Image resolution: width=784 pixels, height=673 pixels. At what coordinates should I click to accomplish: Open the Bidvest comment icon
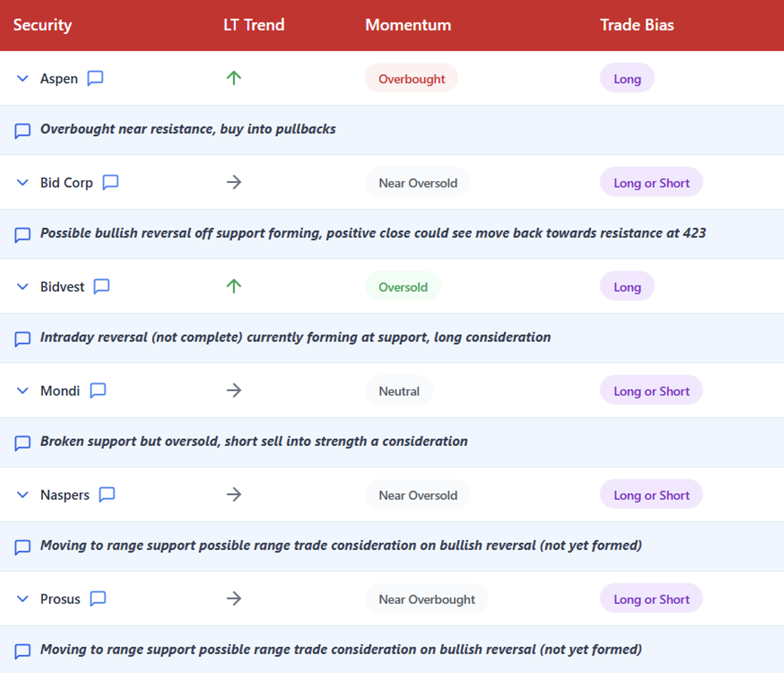pyautogui.click(x=102, y=287)
